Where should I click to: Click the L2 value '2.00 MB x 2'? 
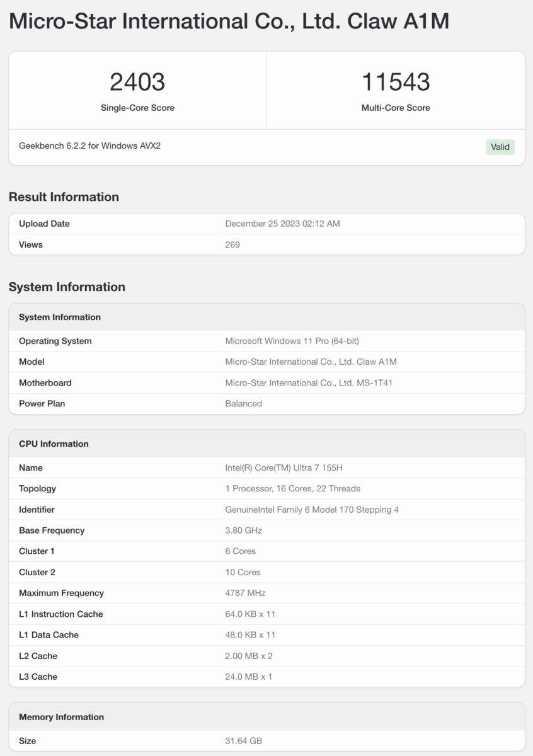tap(249, 656)
